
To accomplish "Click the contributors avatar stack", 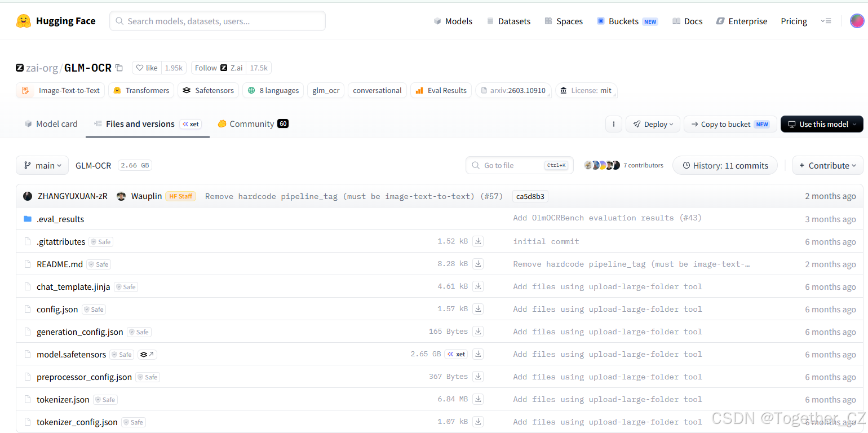I will 602,165.
